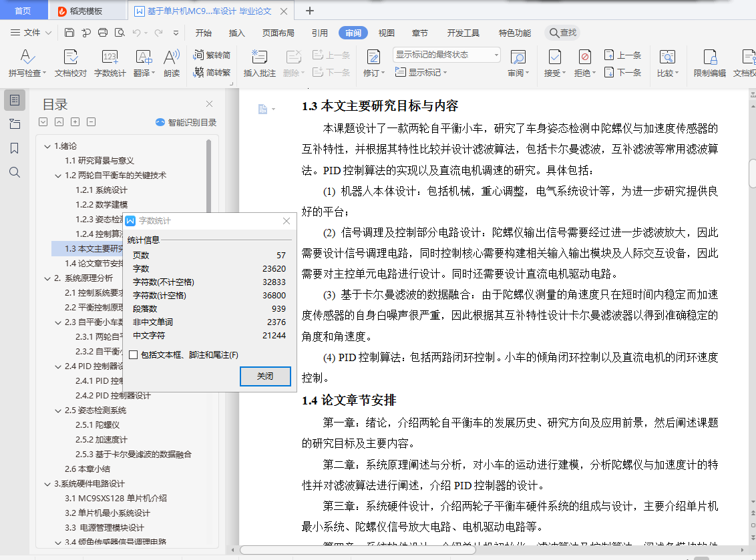The height and width of the screenshot is (560, 756).
Task: Click paragraph layout icon beside heading 1.3
Action: [x=262, y=109]
